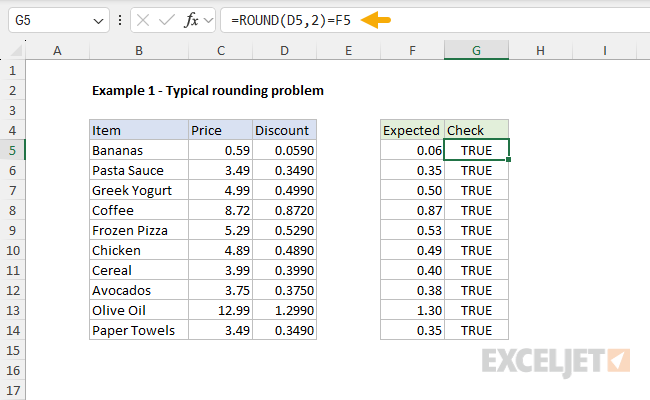Select column I header
The image size is (650, 400).
[x=604, y=51]
